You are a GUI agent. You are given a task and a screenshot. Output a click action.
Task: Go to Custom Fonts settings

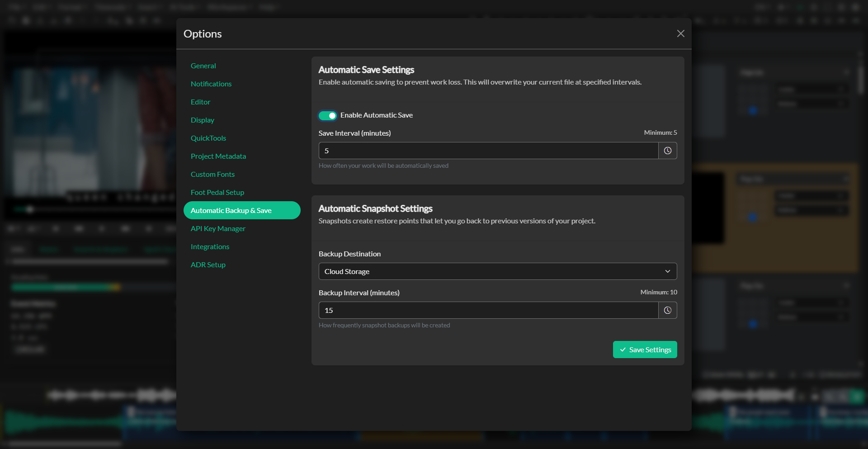coord(212,174)
